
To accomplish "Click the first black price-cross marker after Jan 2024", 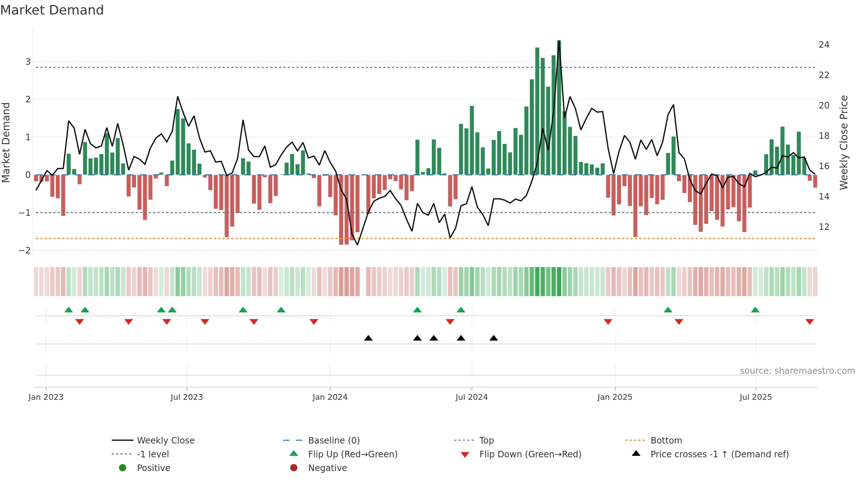I will pyautogui.click(x=368, y=338).
